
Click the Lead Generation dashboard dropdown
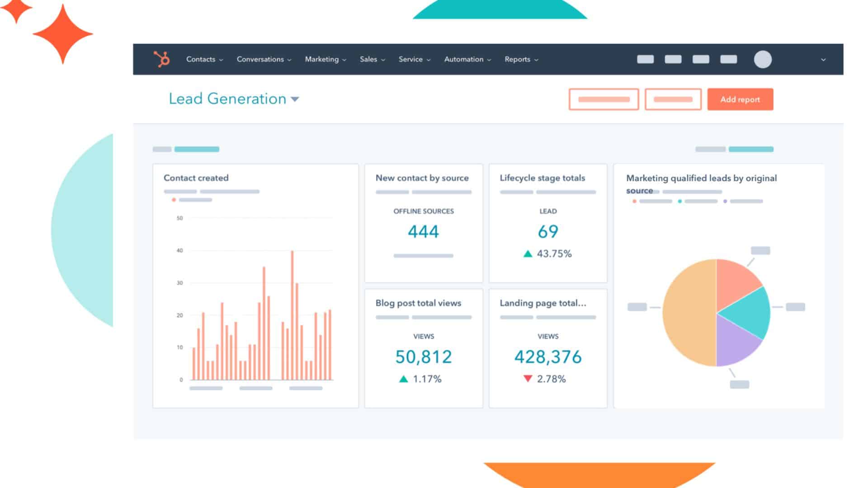[295, 99]
